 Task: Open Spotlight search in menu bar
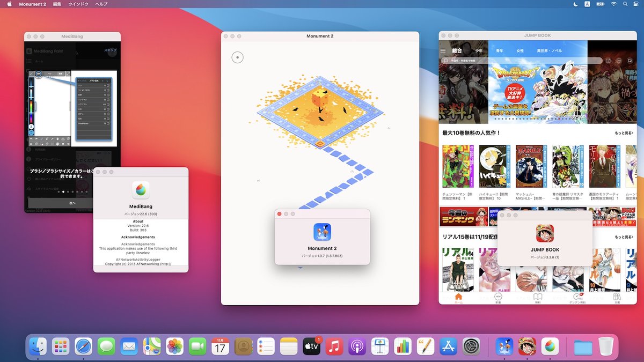point(626,4)
